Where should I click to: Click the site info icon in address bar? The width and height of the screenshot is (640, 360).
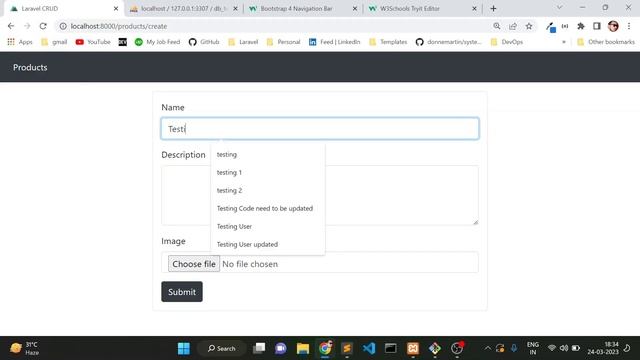(x=63, y=26)
